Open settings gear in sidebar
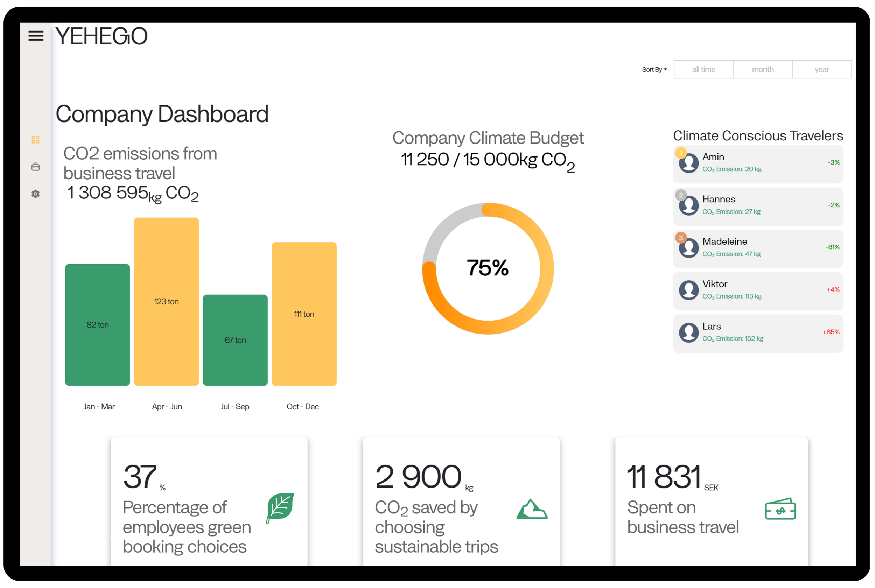This screenshot has height=588, width=875. (36, 194)
